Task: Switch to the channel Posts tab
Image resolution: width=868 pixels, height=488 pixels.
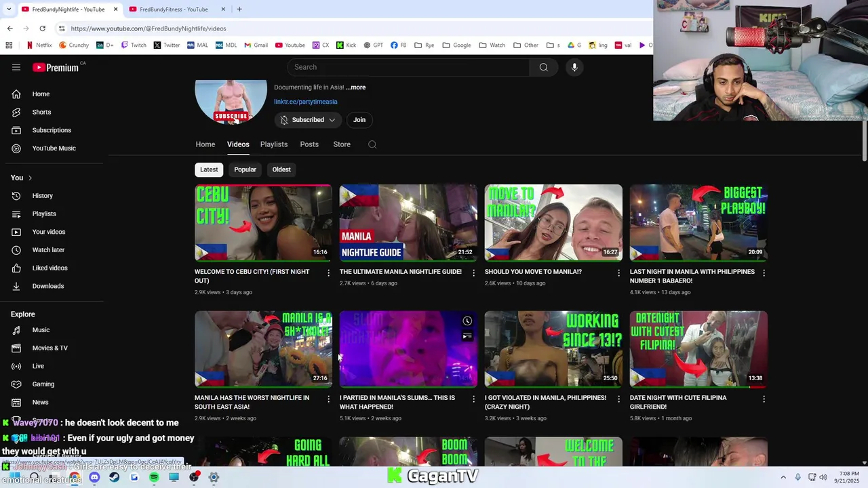Action: (309, 144)
